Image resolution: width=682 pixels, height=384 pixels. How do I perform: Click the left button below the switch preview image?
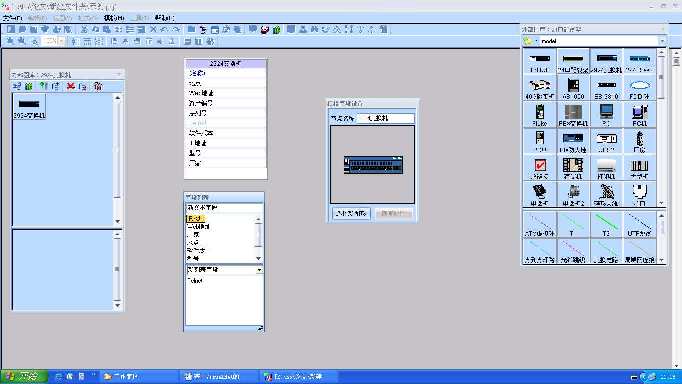click(351, 214)
